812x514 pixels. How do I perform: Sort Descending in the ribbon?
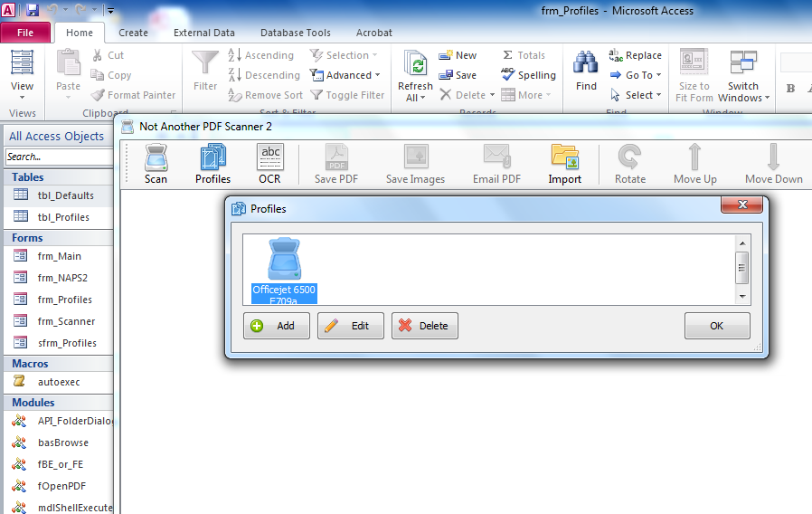(264, 75)
